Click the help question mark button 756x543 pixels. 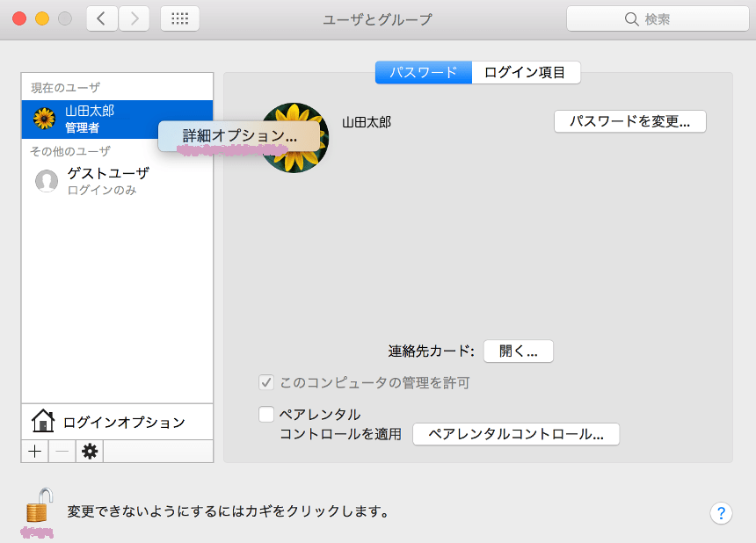point(722,513)
